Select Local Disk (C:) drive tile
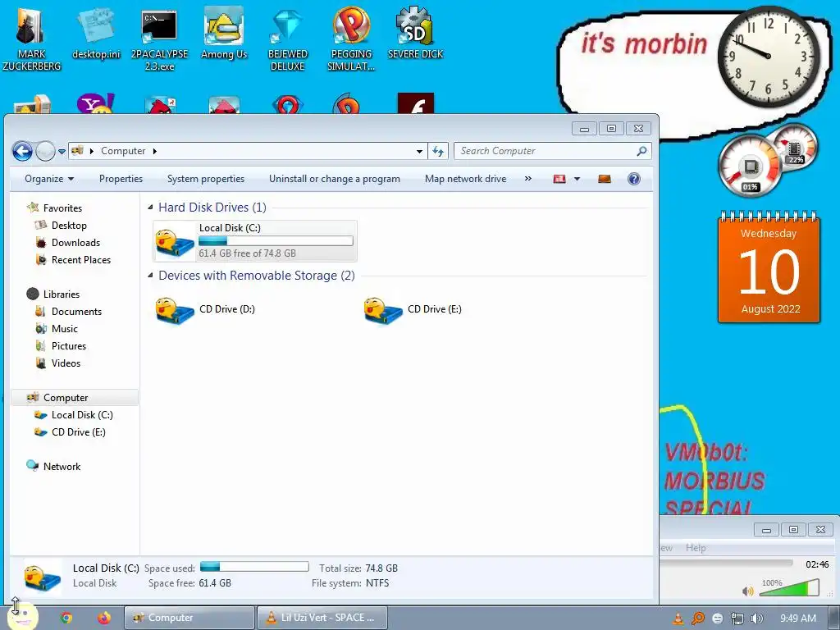 [x=255, y=241]
